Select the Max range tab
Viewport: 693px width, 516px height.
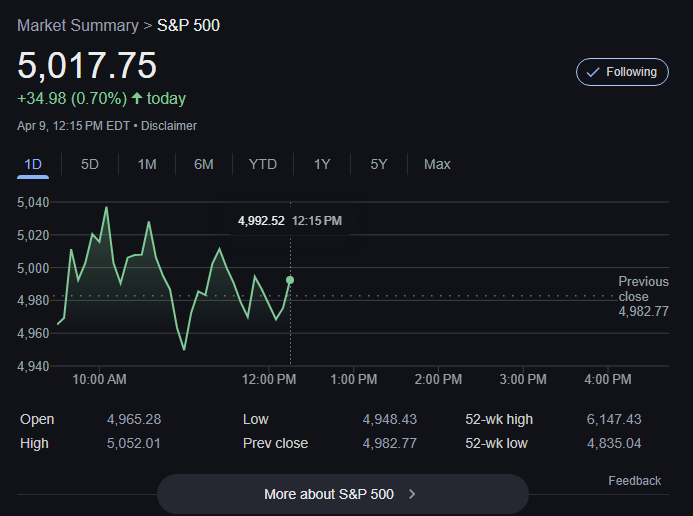[x=437, y=164]
